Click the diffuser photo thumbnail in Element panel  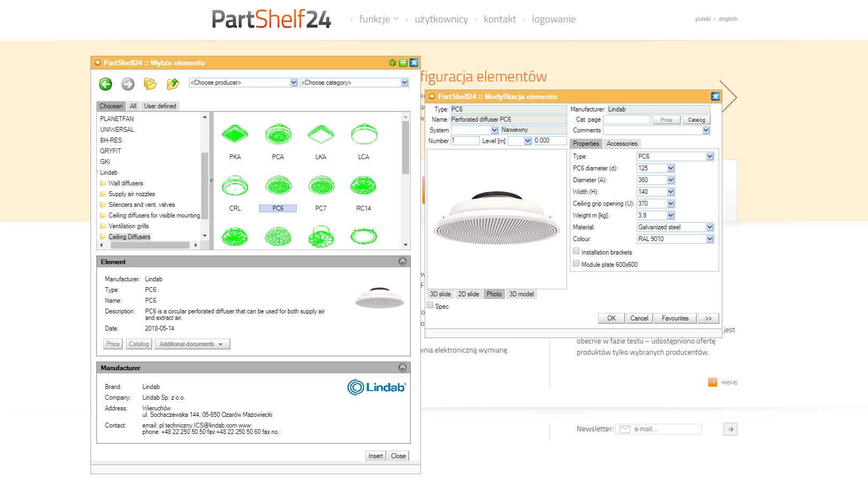click(x=379, y=298)
